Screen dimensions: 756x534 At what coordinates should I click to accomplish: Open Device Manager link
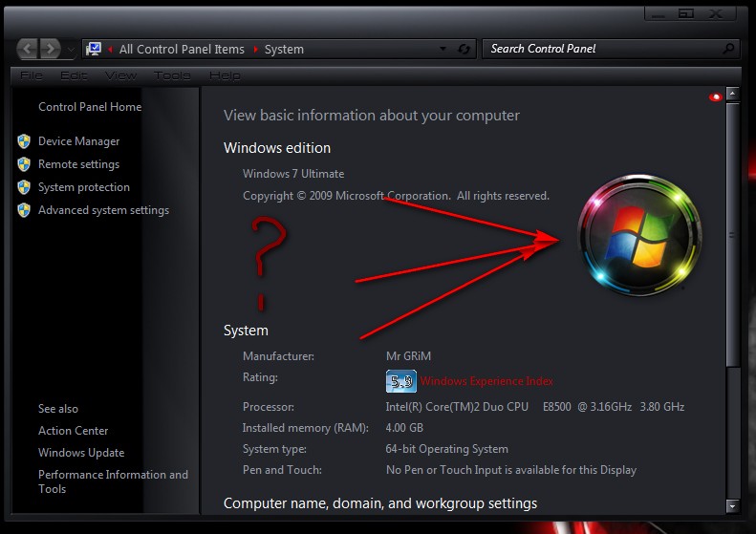coord(78,141)
